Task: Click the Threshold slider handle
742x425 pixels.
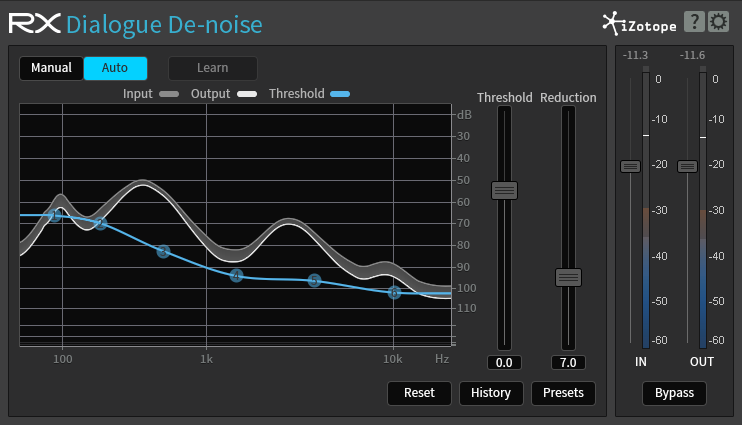Action: tap(504, 190)
